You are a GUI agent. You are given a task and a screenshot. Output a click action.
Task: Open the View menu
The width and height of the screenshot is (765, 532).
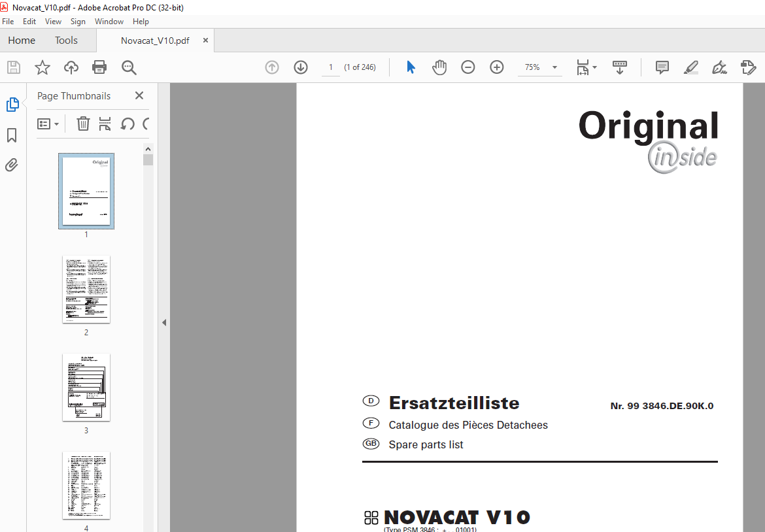pyautogui.click(x=53, y=22)
